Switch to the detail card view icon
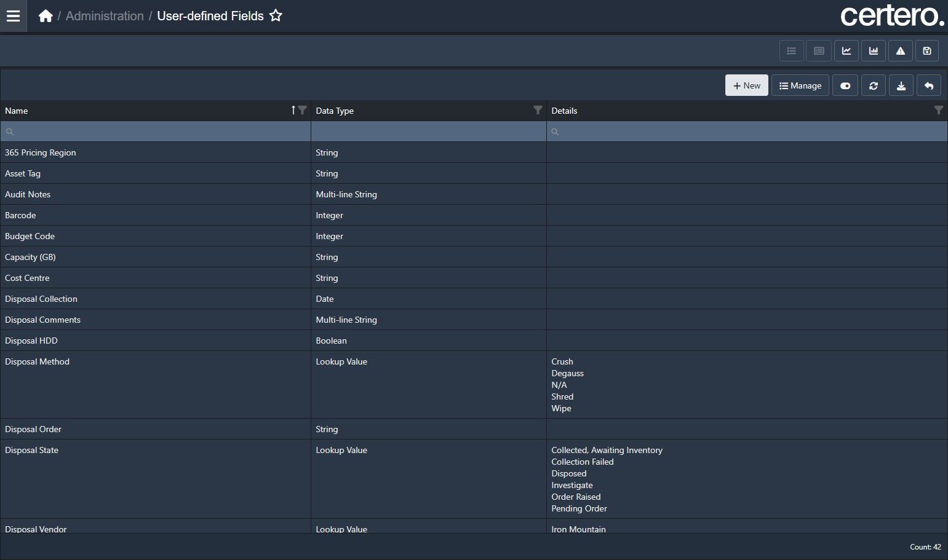 pos(819,51)
